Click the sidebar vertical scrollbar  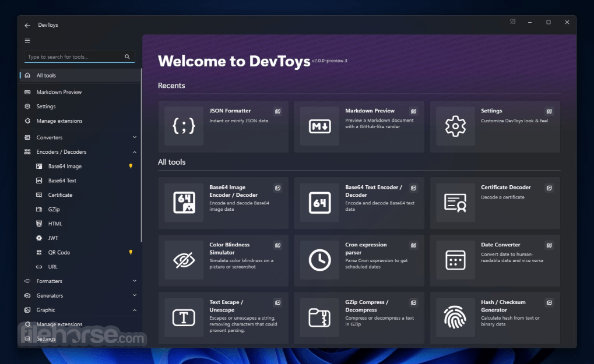(x=141, y=155)
